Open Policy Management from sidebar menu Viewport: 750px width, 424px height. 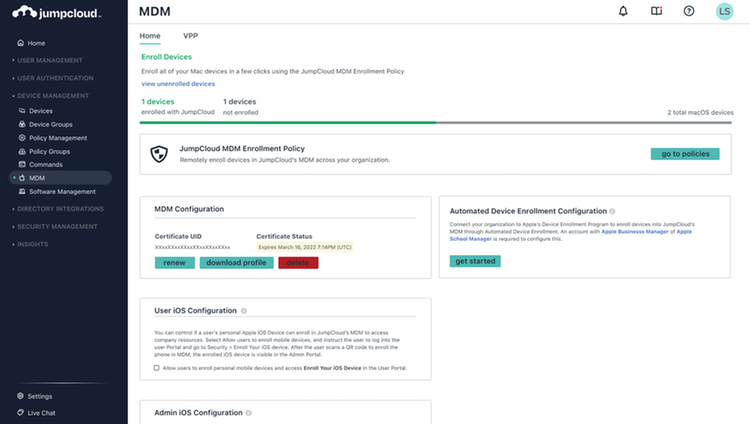pos(58,138)
